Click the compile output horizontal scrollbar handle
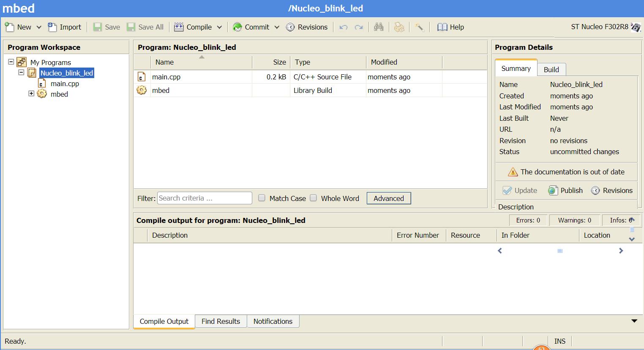The image size is (644, 350). pyautogui.click(x=560, y=251)
